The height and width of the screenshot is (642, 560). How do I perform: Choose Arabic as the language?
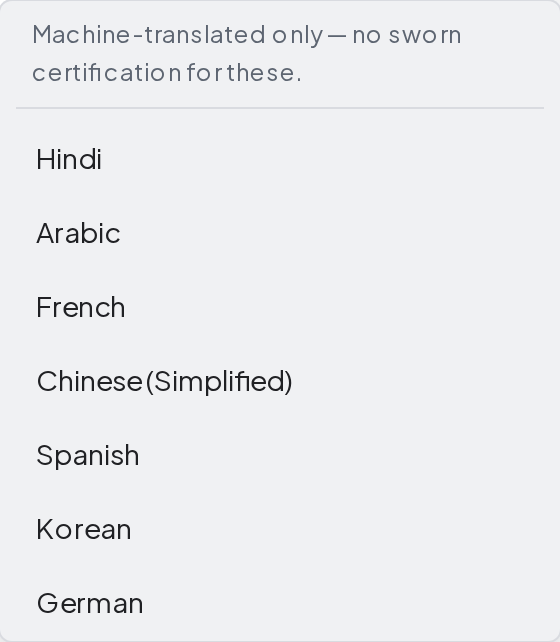[280, 233]
